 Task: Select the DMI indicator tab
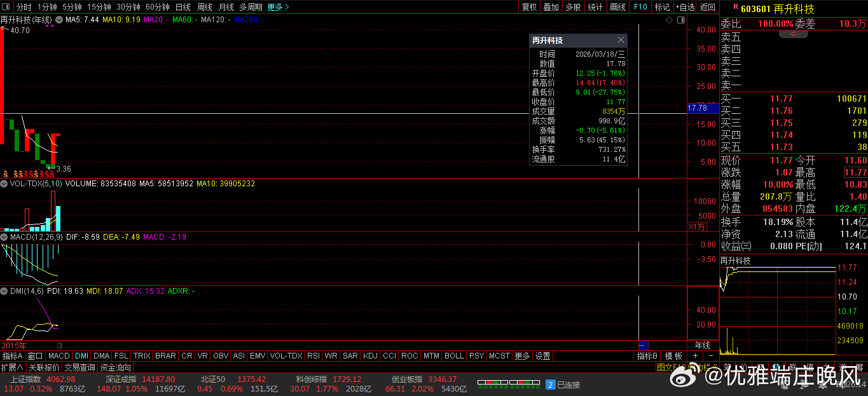tap(81, 356)
